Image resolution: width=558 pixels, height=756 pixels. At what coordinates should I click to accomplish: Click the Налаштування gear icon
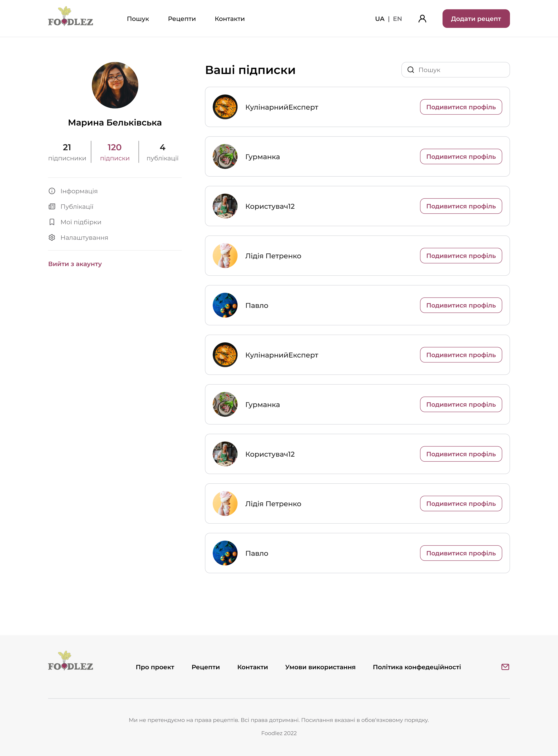click(52, 238)
